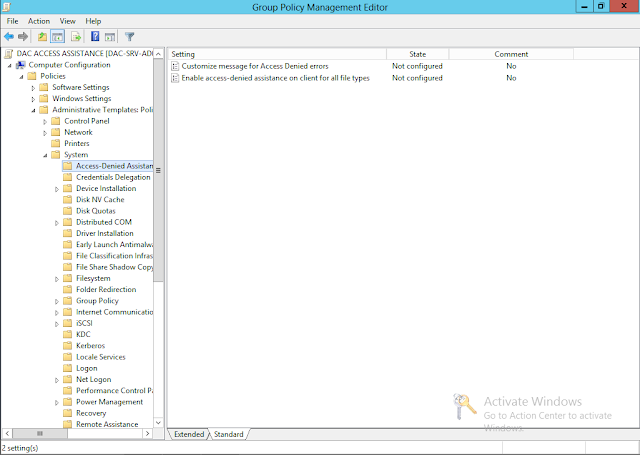The width and height of the screenshot is (640, 455).
Task: Expand the Device Installation node
Action: coord(57,189)
